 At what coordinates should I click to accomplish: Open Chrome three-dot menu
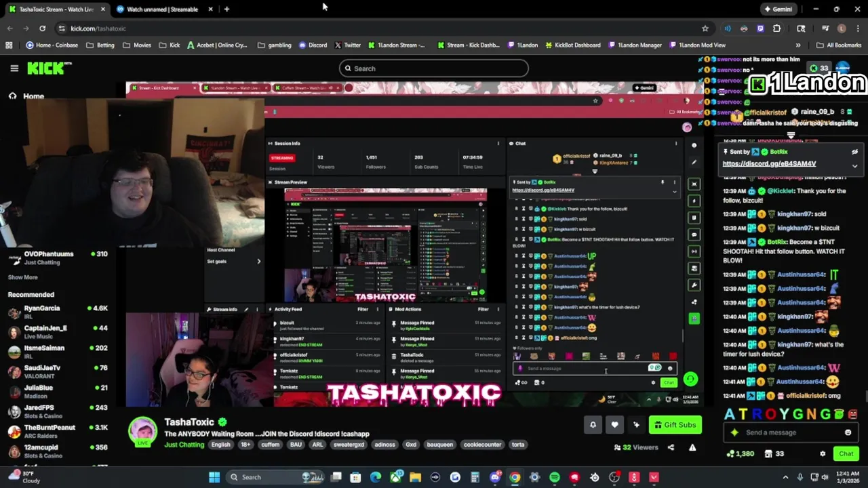click(858, 28)
